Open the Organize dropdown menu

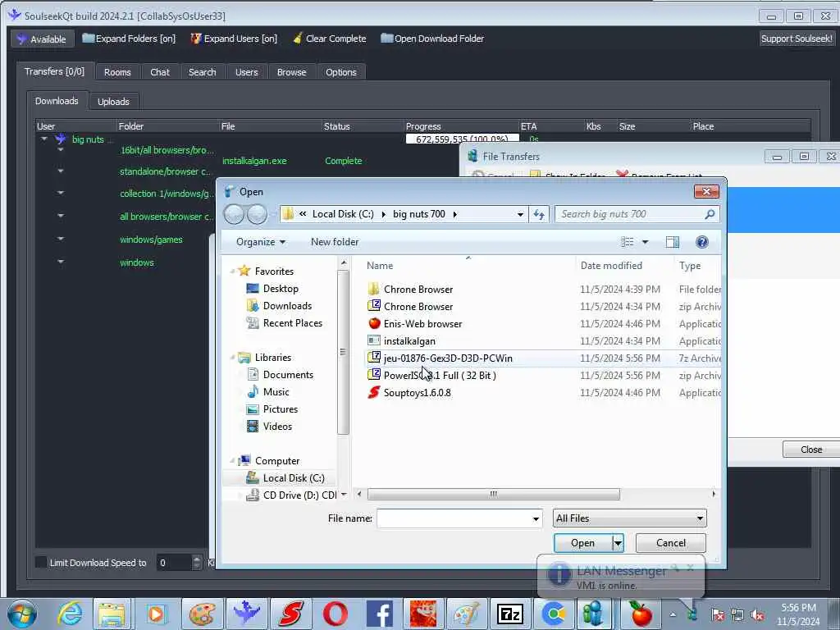click(x=260, y=242)
